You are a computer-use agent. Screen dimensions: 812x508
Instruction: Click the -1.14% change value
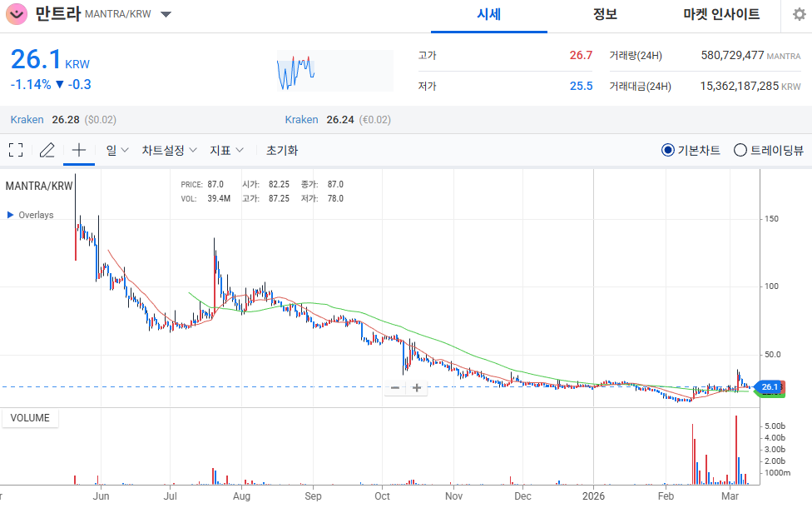click(x=31, y=84)
